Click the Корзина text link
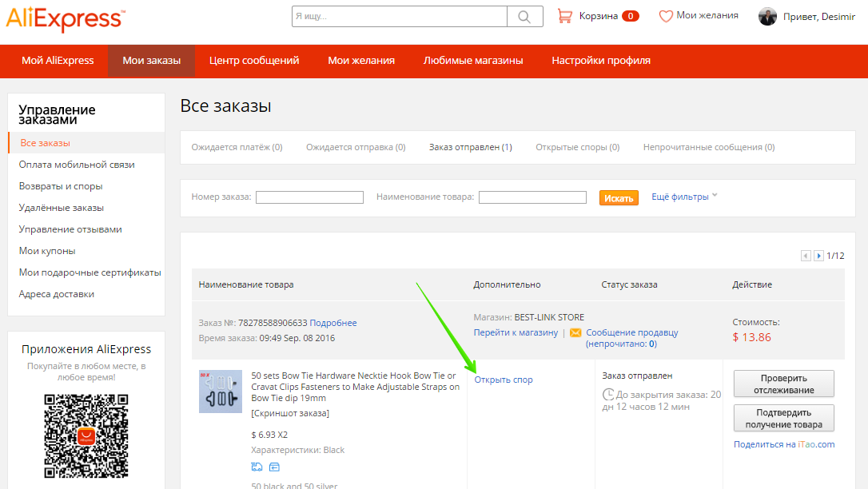This screenshot has height=489, width=868. point(599,16)
